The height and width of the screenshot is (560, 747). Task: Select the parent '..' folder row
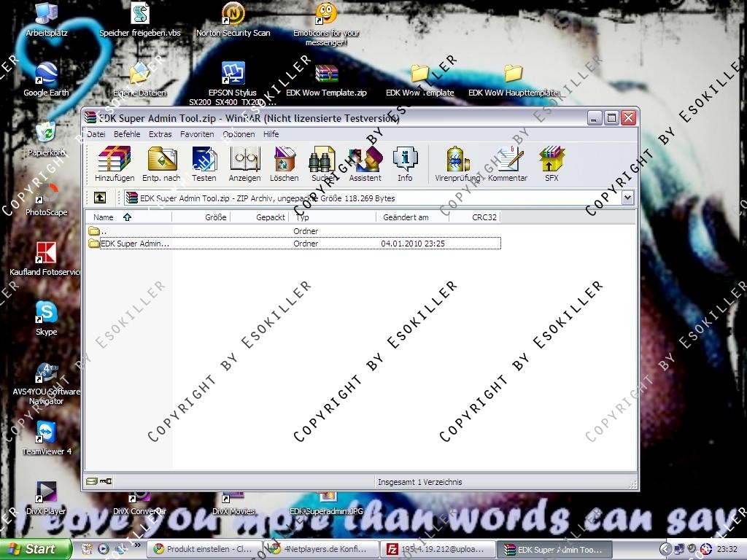pos(293,231)
